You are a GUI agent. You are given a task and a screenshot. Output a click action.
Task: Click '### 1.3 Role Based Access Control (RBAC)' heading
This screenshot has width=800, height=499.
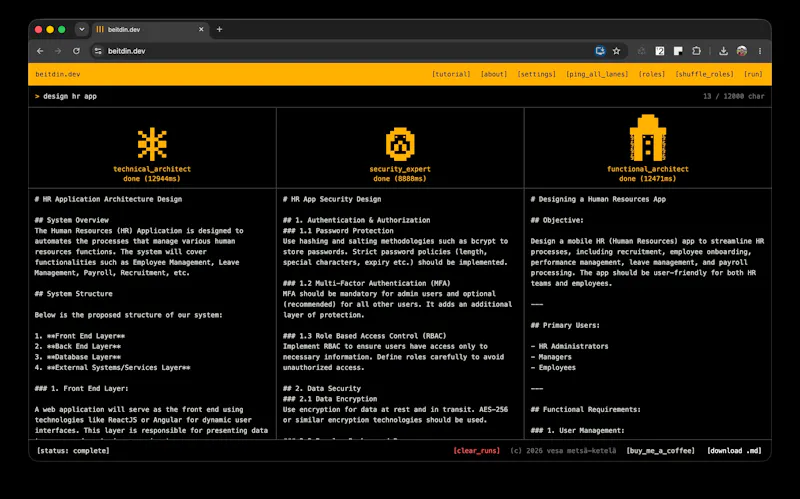365,336
